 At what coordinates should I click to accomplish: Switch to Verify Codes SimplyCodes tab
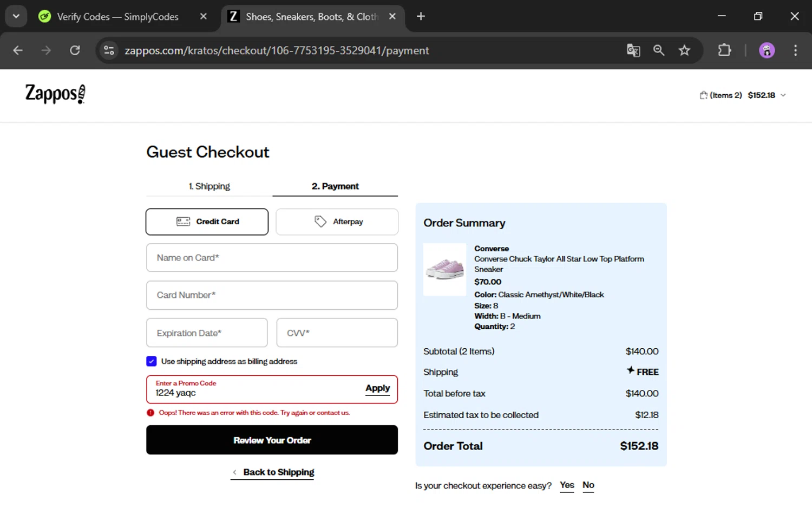[x=117, y=17]
